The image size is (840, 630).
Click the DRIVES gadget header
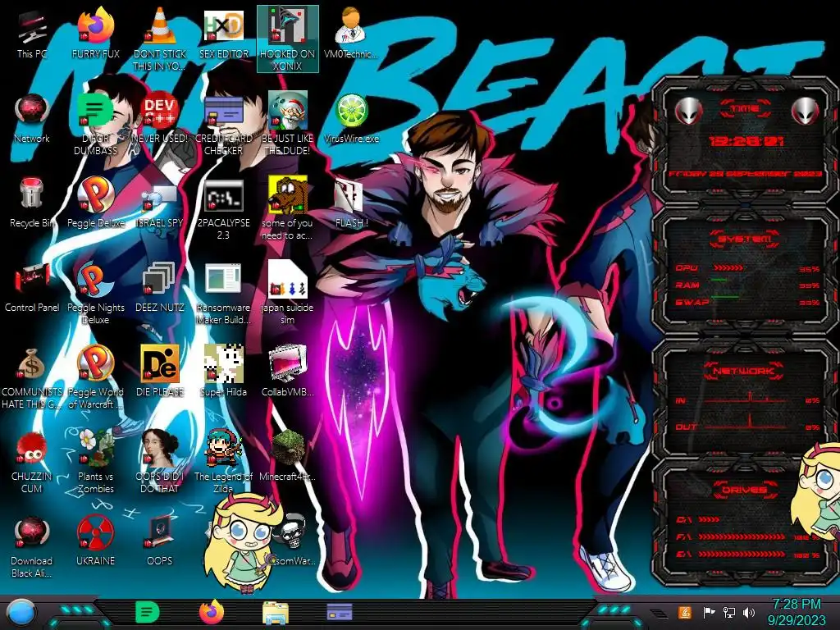click(745, 489)
